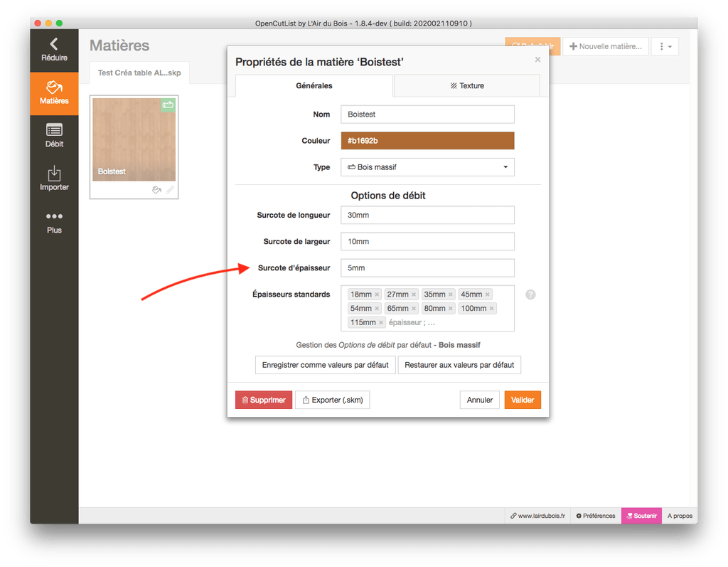Remove the 100mm thickness tag

[x=492, y=309]
